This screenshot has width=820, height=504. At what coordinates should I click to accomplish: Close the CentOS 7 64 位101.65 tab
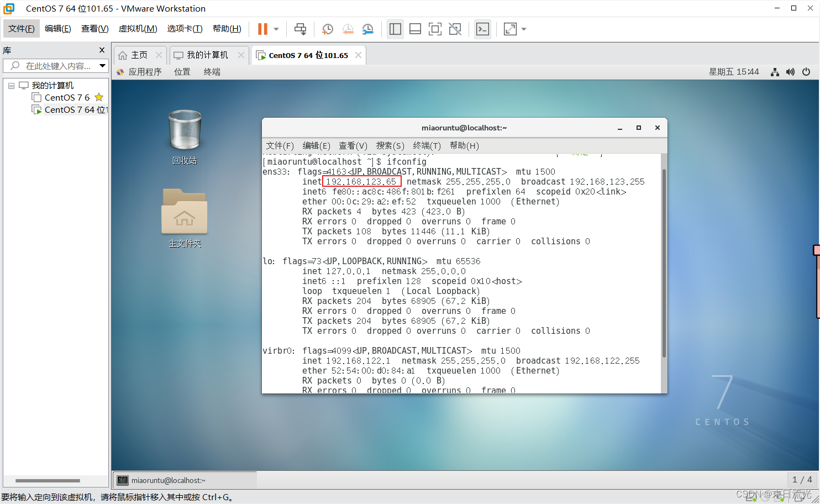(x=359, y=55)
